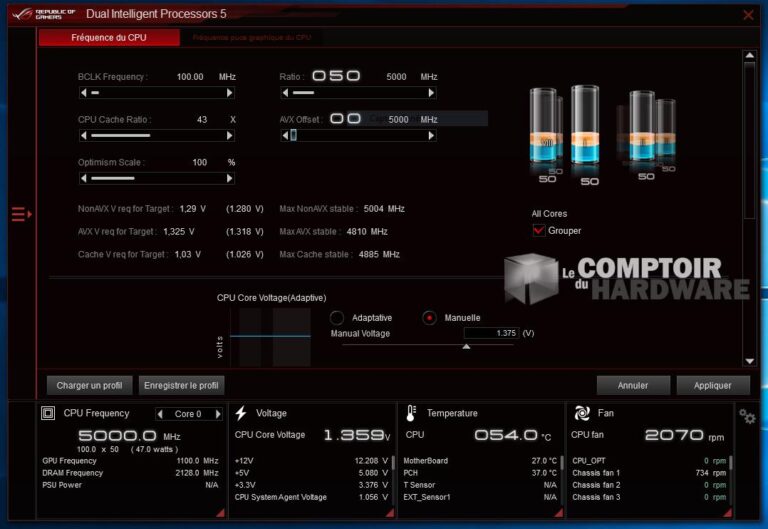Click scroll down arrow of main panel

[x=749, y=361]
